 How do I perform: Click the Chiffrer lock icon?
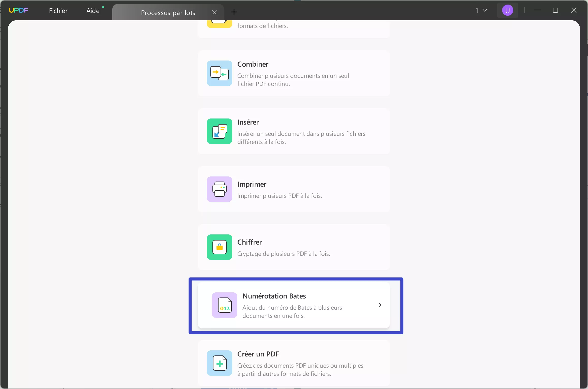(219, 247)
